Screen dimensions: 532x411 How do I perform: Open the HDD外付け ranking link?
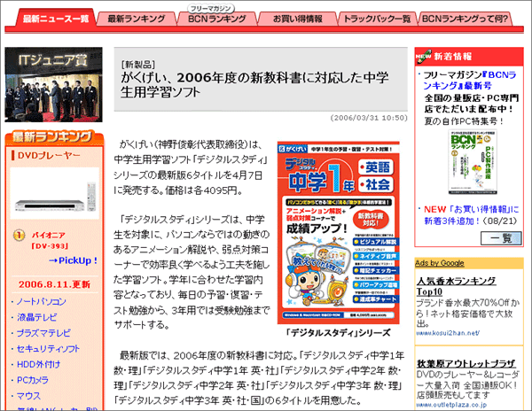tap(39, 364)
